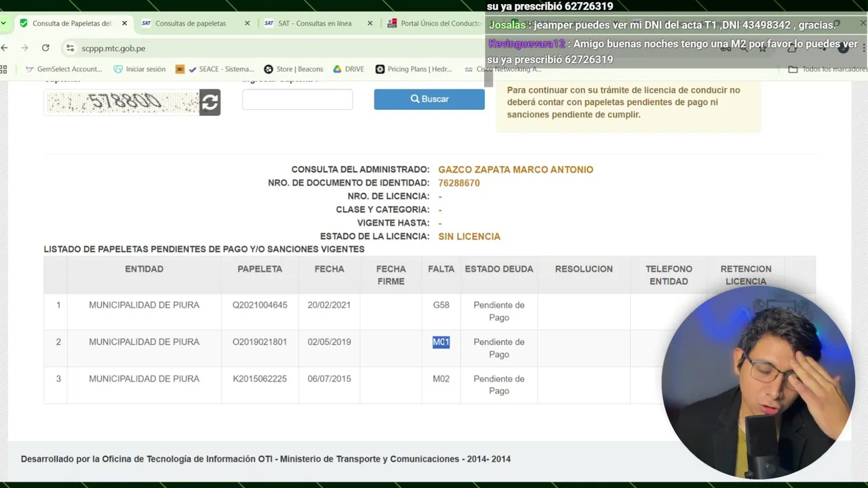Open the DRIVE bookmark

[x=348, y=69]
